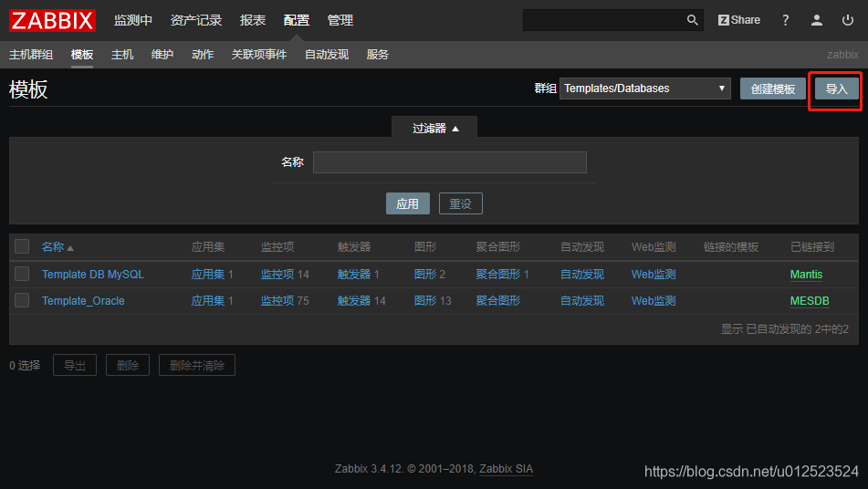
Task: Click the 导入 import button
Action: (x=836, y=88)
